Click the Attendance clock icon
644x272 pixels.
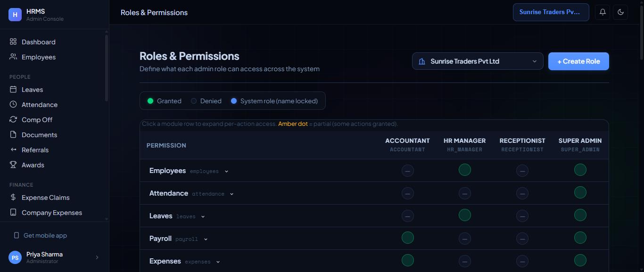pos(13,105)
